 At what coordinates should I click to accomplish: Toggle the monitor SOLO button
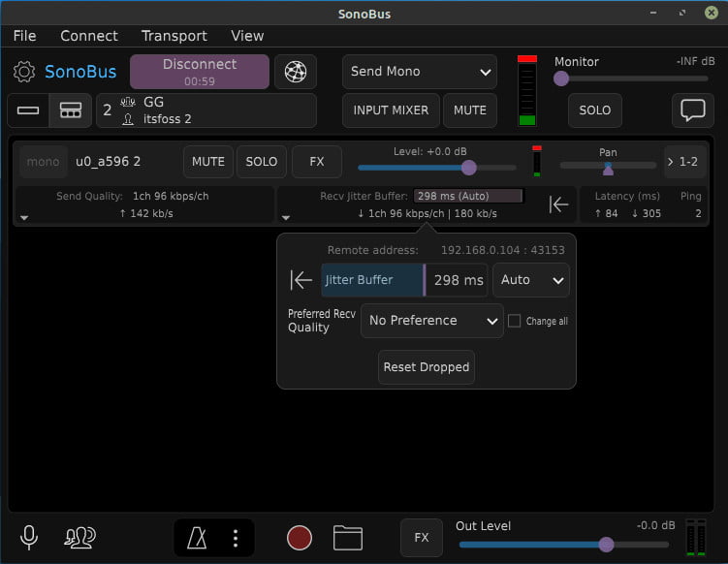595,110
